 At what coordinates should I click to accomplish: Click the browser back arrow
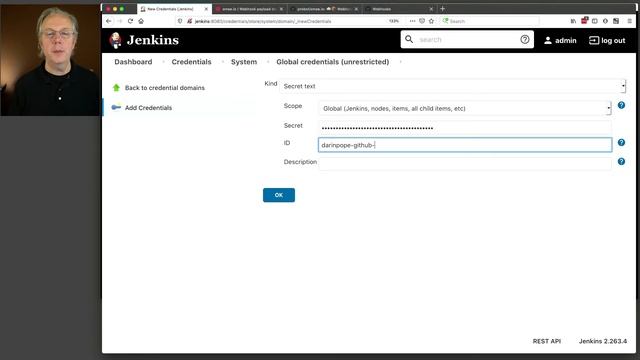(109, 21)
